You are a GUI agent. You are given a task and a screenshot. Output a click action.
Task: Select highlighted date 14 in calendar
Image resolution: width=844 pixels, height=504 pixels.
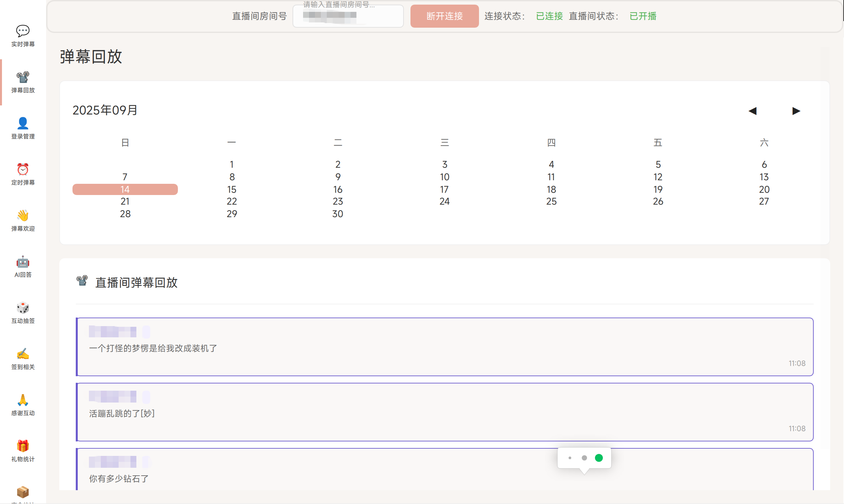[x=125, y=189]
